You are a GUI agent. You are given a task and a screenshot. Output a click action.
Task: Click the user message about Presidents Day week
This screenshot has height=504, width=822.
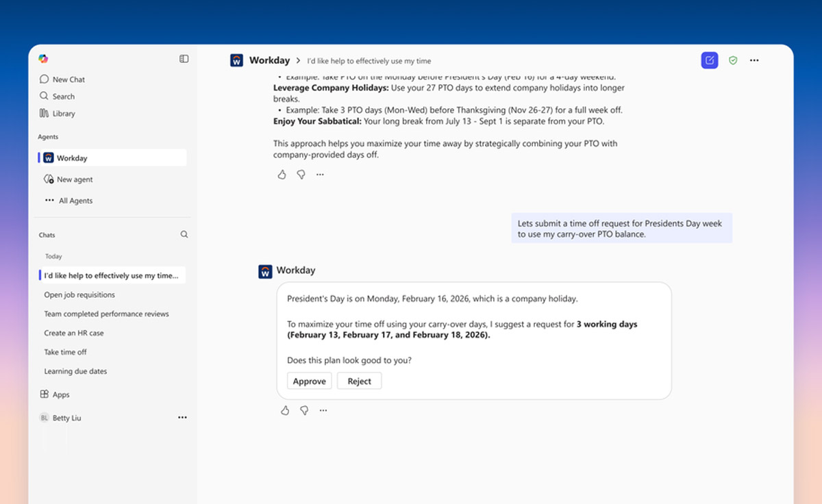click(x=622, y=229)
